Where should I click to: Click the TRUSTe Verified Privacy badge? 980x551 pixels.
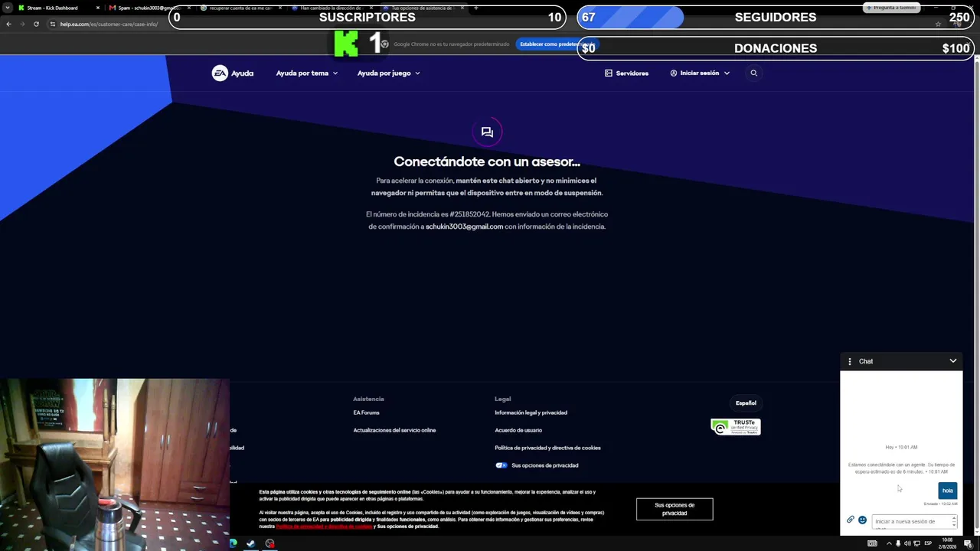coord(736,426)
